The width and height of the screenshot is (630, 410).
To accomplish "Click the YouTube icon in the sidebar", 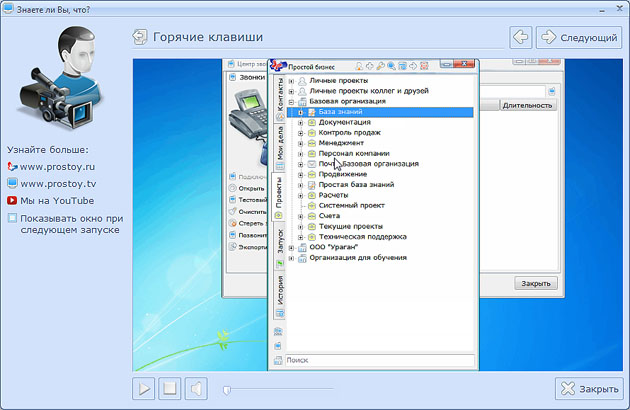I will point(12,200).
